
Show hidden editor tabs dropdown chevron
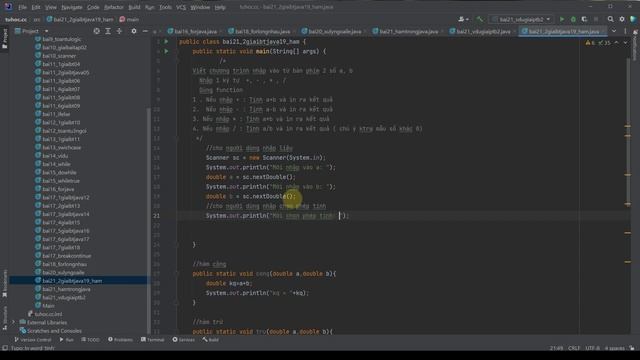tap(613, 31)
